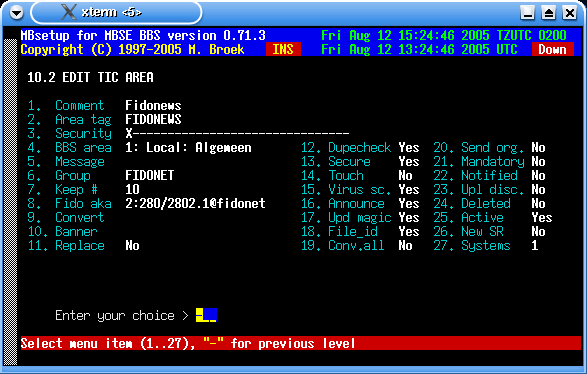
Task: Close the xterm window
Action: 570,13
